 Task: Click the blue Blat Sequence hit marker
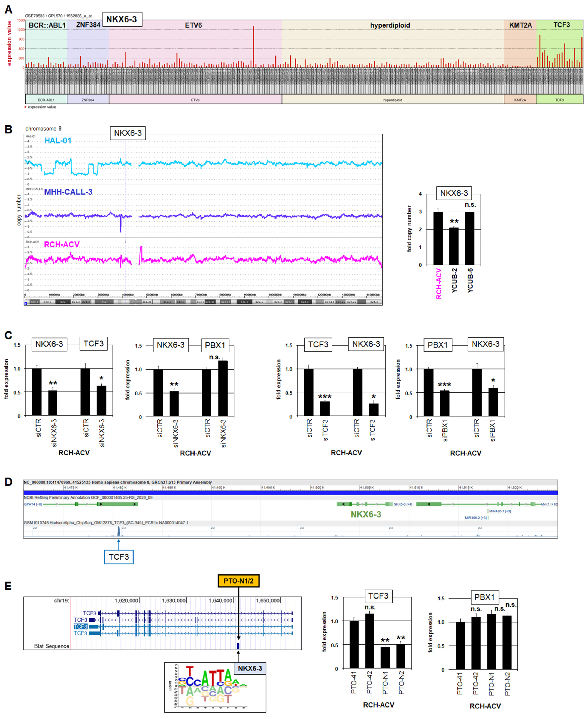pos(238,646)
